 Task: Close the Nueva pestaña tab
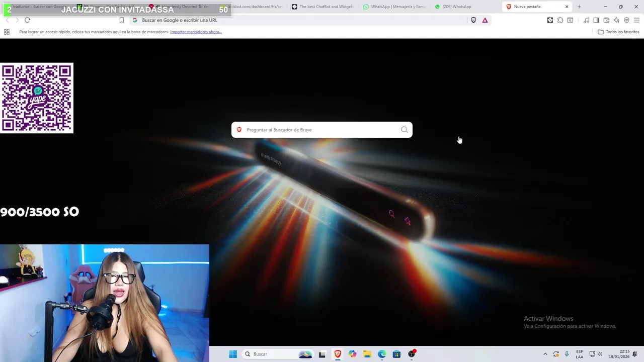[x=567, y=7]
